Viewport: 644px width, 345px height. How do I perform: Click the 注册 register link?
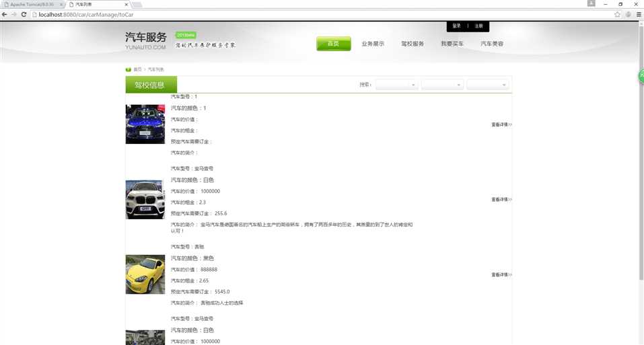pyautogui.click(x=479, y=26)
